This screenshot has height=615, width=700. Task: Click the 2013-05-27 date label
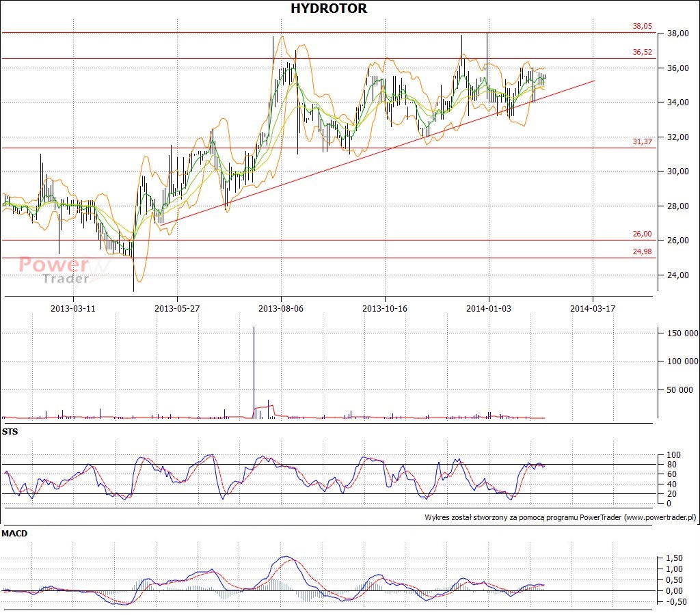[177, 308]
